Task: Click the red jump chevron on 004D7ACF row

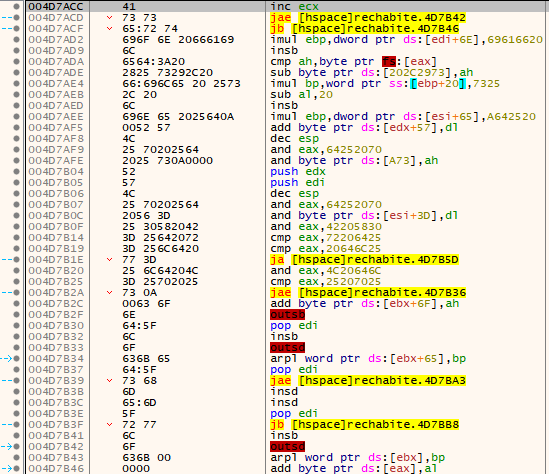Action: [x=110, y=28]
